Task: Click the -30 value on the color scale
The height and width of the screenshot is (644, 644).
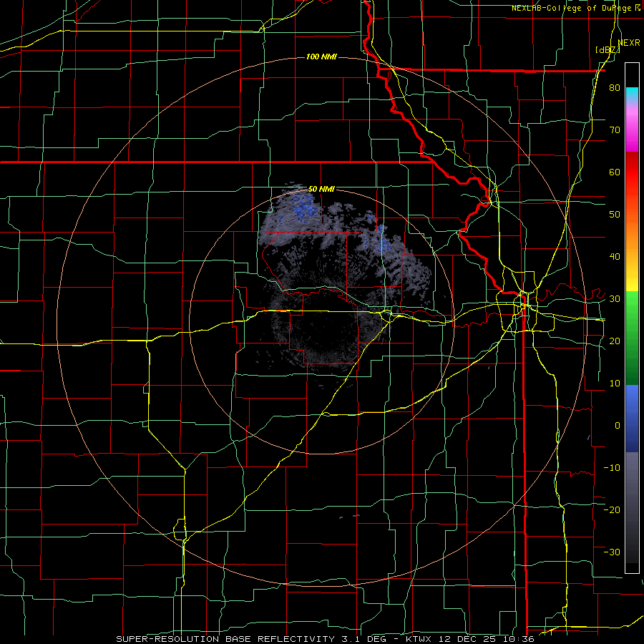Action: point(612,552)
